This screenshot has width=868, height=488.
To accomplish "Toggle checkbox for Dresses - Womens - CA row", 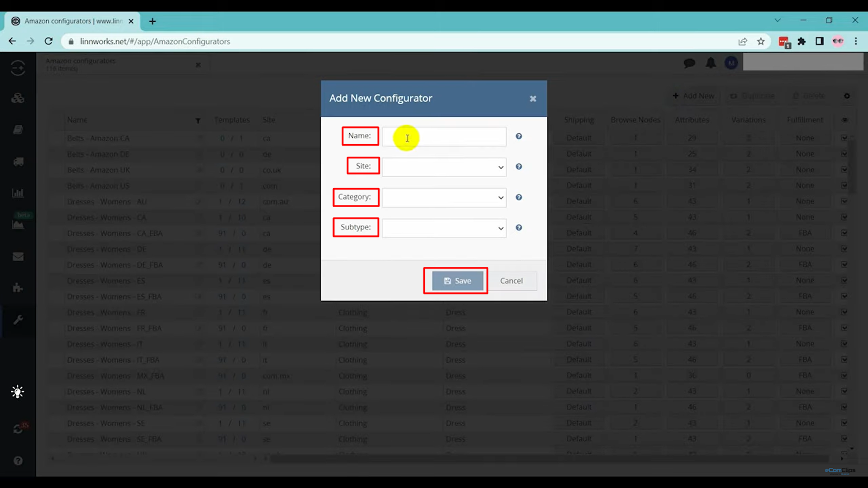I will (844, 217).
